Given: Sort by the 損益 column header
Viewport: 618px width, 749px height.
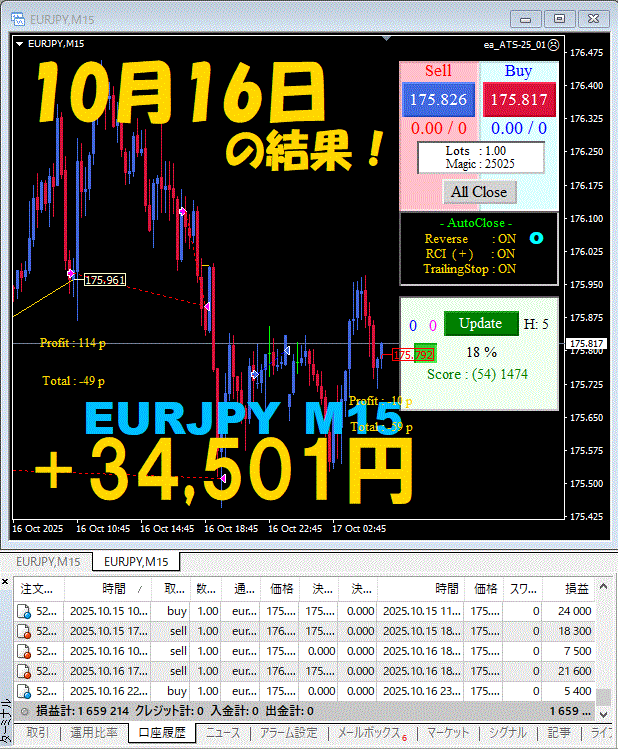Looking at the screenshot, I should coord(576,588).
